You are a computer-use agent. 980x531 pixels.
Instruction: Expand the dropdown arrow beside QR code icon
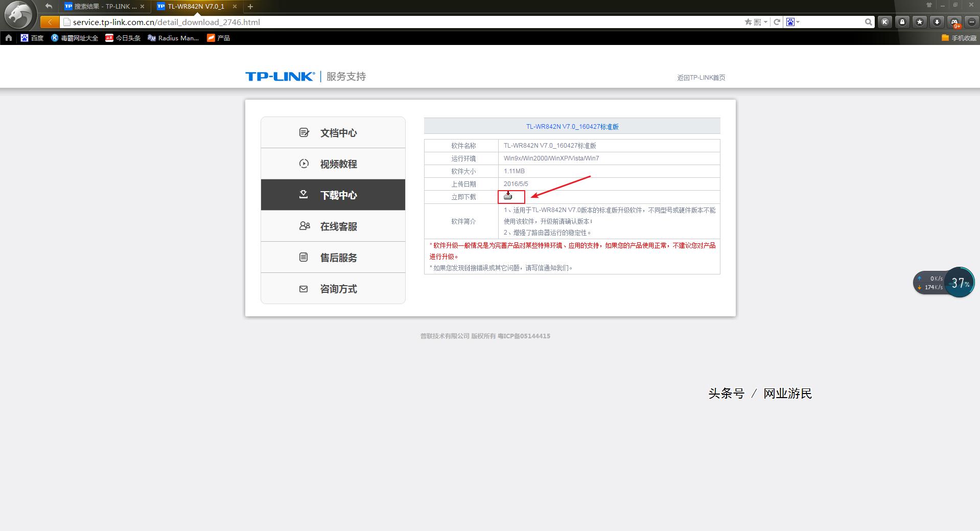765,22
